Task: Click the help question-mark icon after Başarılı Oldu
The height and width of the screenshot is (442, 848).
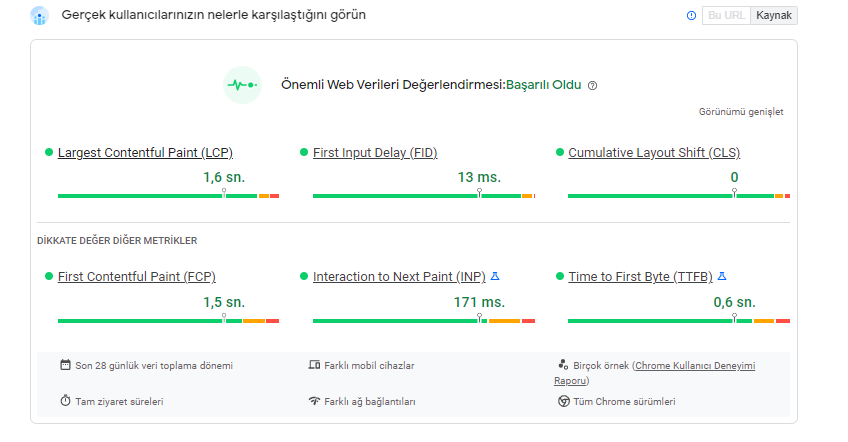Action: [593, 85]
